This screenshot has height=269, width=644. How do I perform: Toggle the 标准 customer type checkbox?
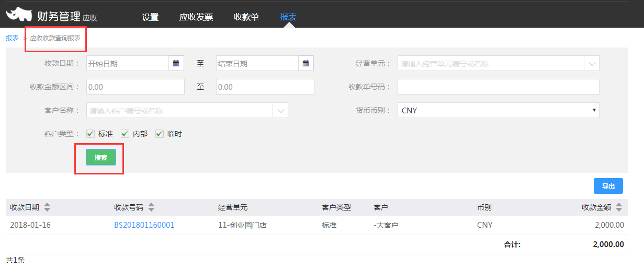pyautogui.click(x=91, y=134)
